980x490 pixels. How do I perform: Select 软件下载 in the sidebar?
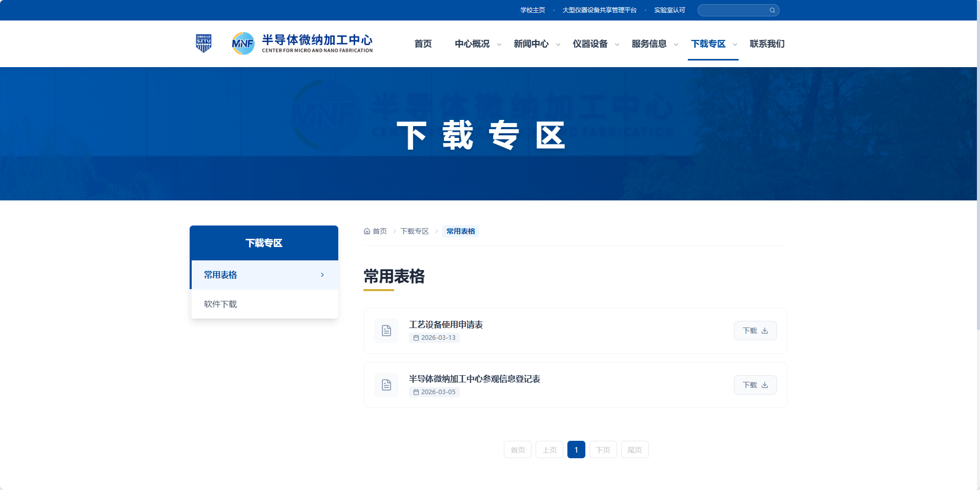click(220, 304)
